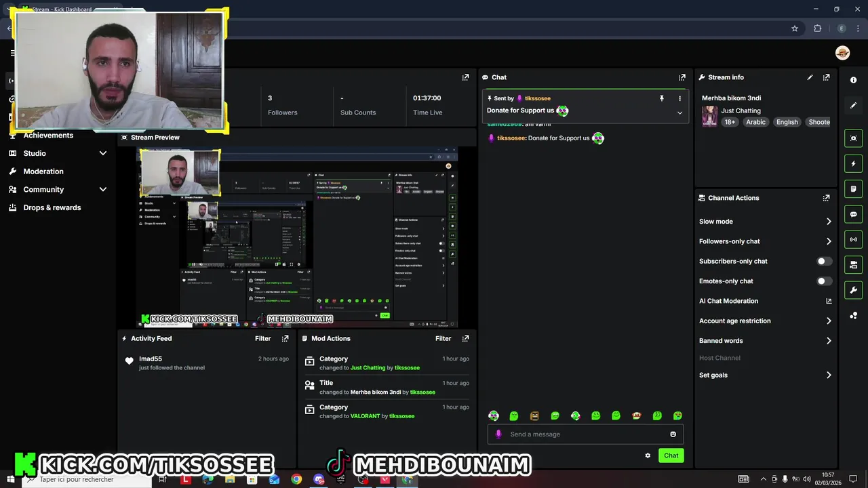Open the emoji picker in the message box
The image size is (868, 488).
click(673, 434)
